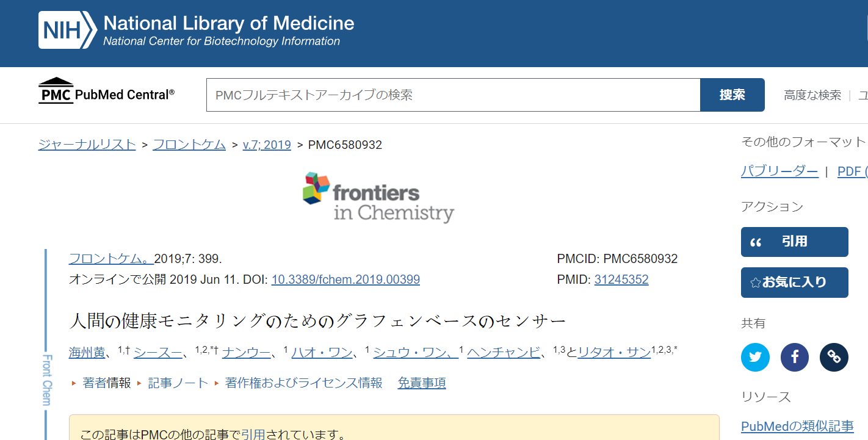Open the PMC PubMed Central logo
The image size is (868, 440).
(106, 91)
